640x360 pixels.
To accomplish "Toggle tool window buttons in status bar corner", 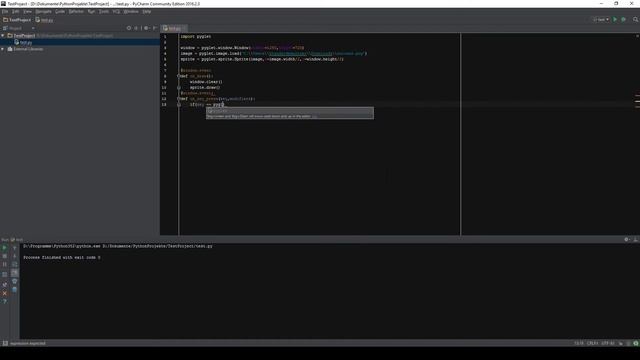I will [x=5, y=344].
